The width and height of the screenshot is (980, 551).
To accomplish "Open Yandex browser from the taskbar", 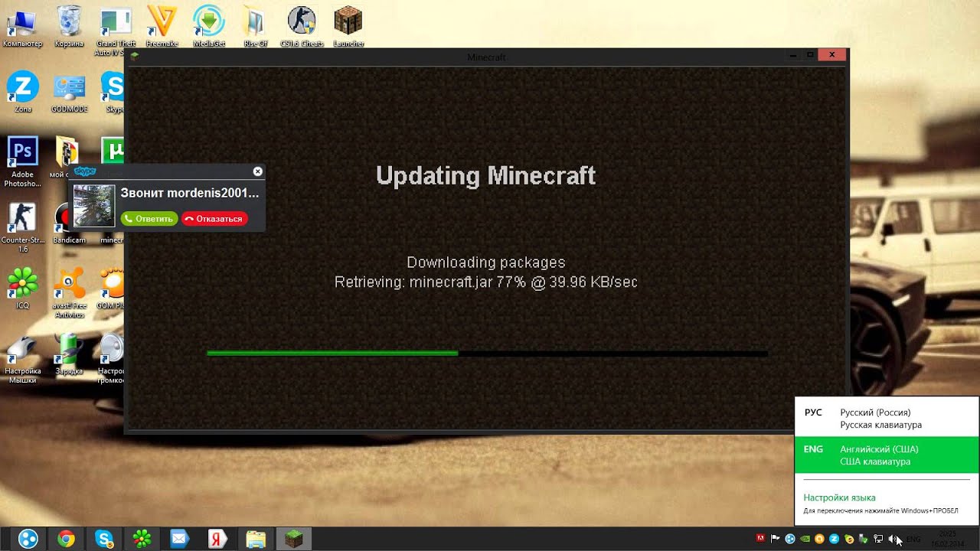I will (x=217, y=539).
